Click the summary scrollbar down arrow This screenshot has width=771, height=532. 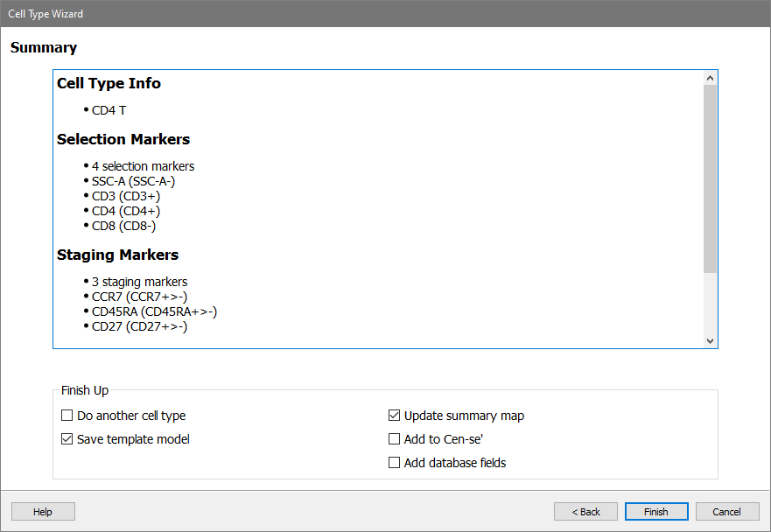pos(710,340)
